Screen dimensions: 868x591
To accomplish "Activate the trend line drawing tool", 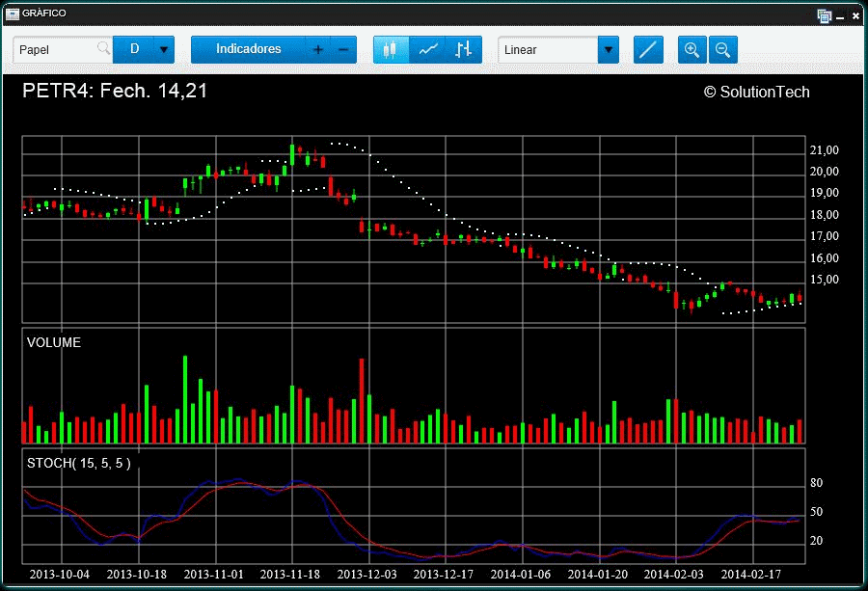I will tap(648, 50).
